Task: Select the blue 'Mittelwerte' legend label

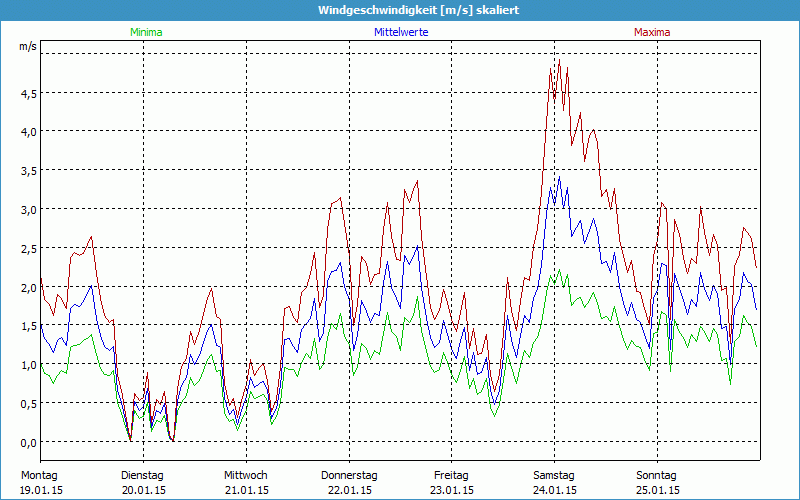Action: coord(400,32)
